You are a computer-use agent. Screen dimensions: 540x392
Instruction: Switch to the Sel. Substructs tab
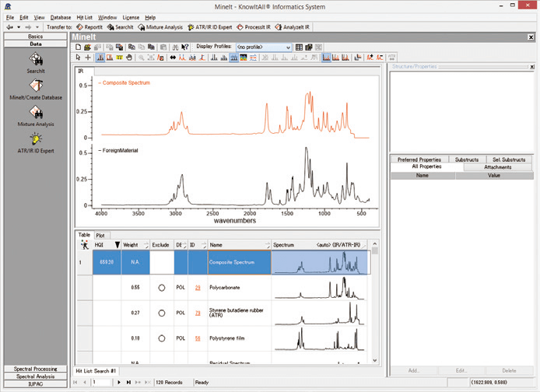tap(509, 159)
